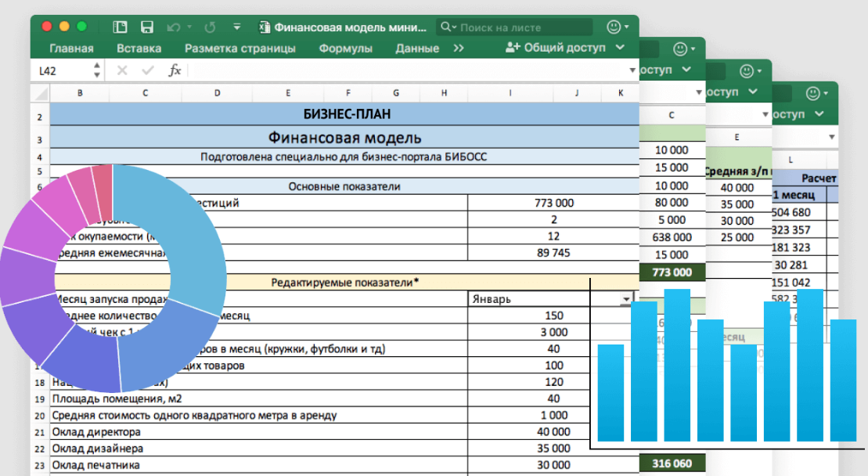Open the Январь month dropdown arrow
Screen dimensions: 868x476
625,299
